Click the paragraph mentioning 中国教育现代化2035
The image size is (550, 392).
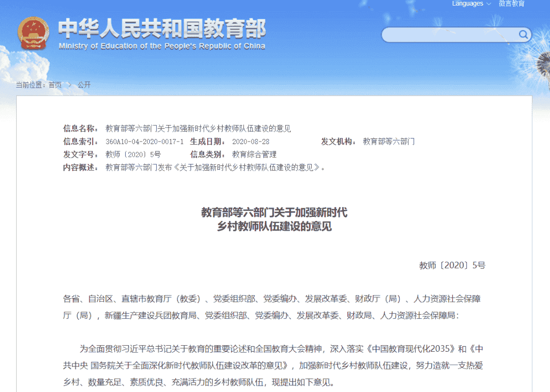tap(274, 365)
